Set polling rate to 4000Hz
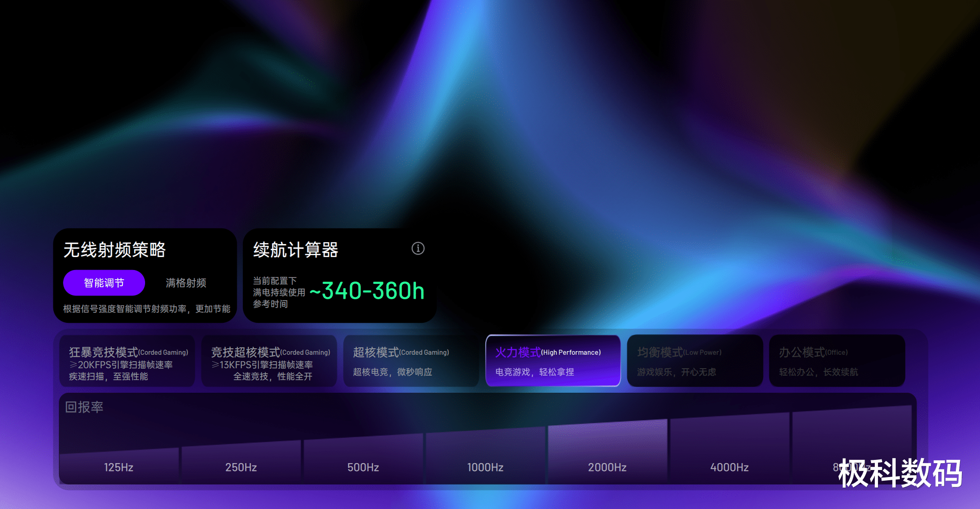980x509 pixels. click(x=729, y=467)
